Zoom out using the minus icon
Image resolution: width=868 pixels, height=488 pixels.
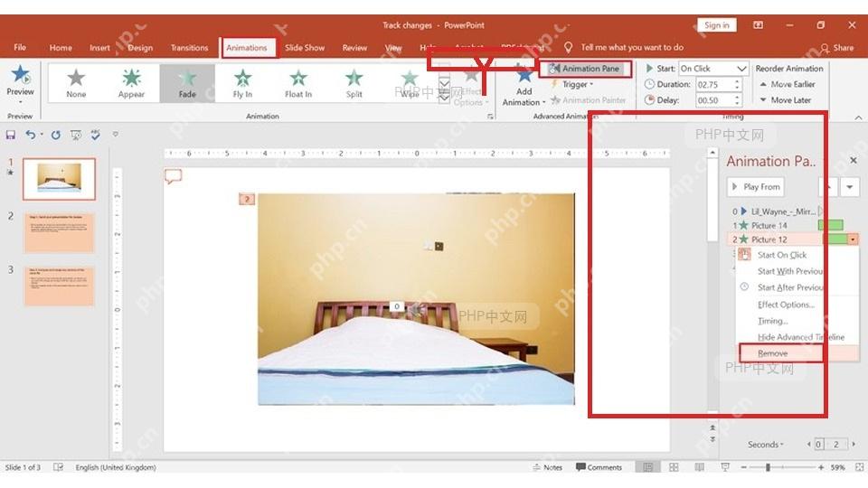pyautogui.click(x=744, y=467)
